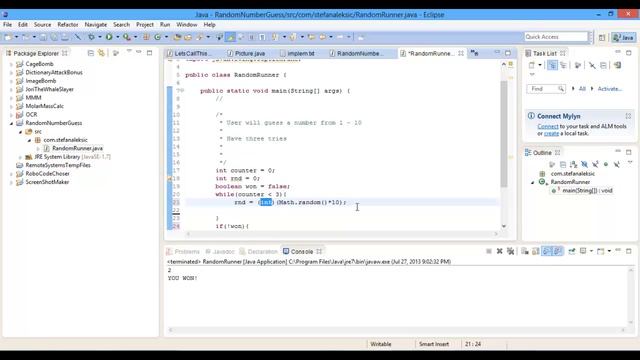
Task: Expand the CageBomb project
Action: (x=11, y=64)
